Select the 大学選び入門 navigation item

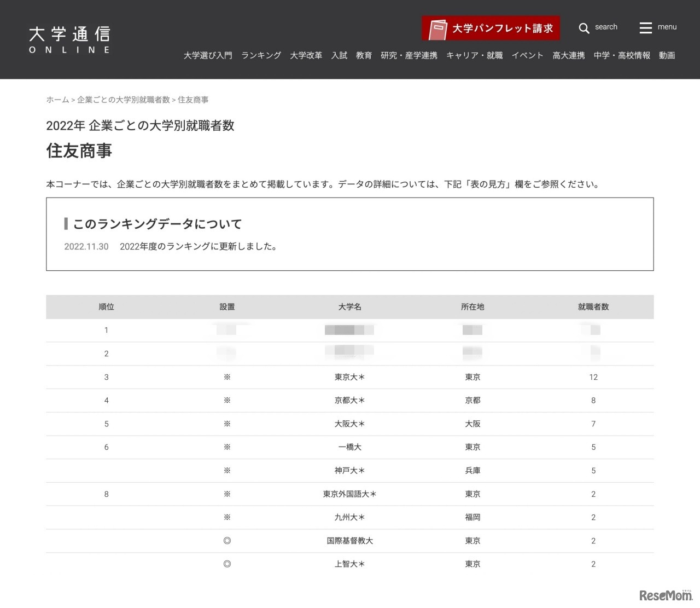[208, 55]
